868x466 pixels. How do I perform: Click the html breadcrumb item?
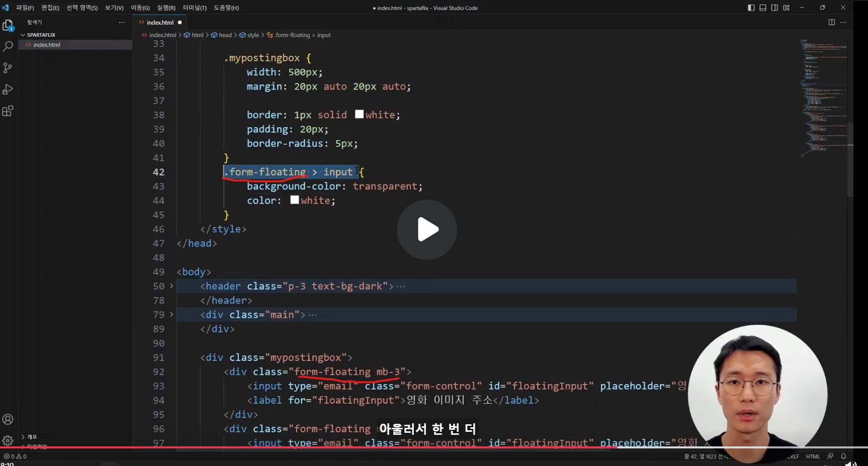click(x=197, y=35)
